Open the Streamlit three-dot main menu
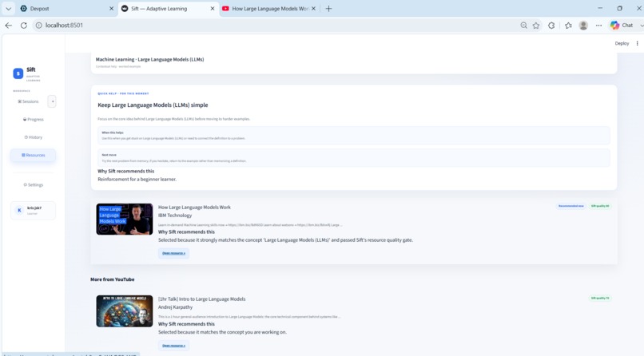The width and height of the screenshot is (644, 356). tap(638, 43)
